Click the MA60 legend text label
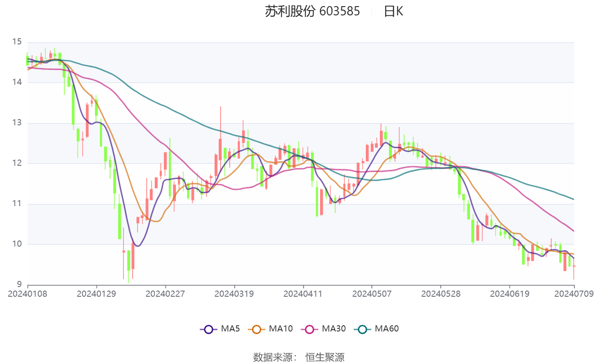This screenshot has height=364, width=598. click(387, 328)
